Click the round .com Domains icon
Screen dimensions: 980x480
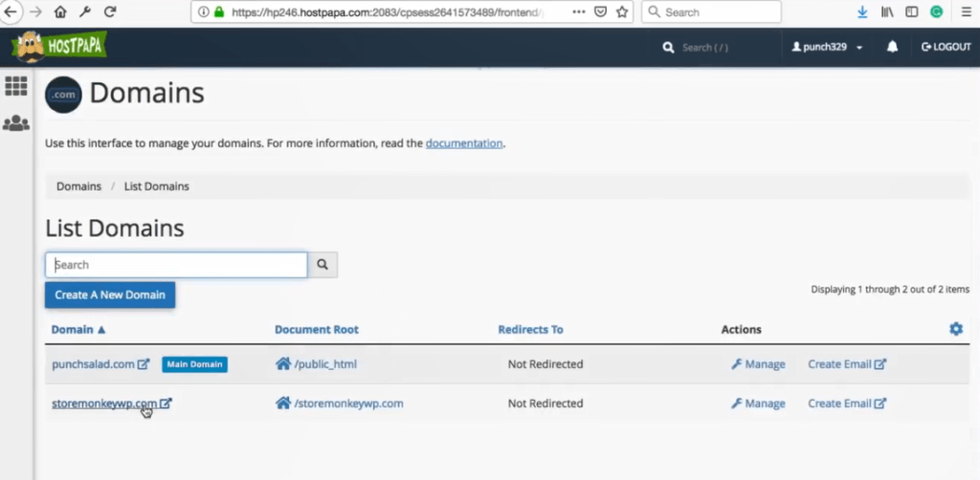(x=63, y=95)
